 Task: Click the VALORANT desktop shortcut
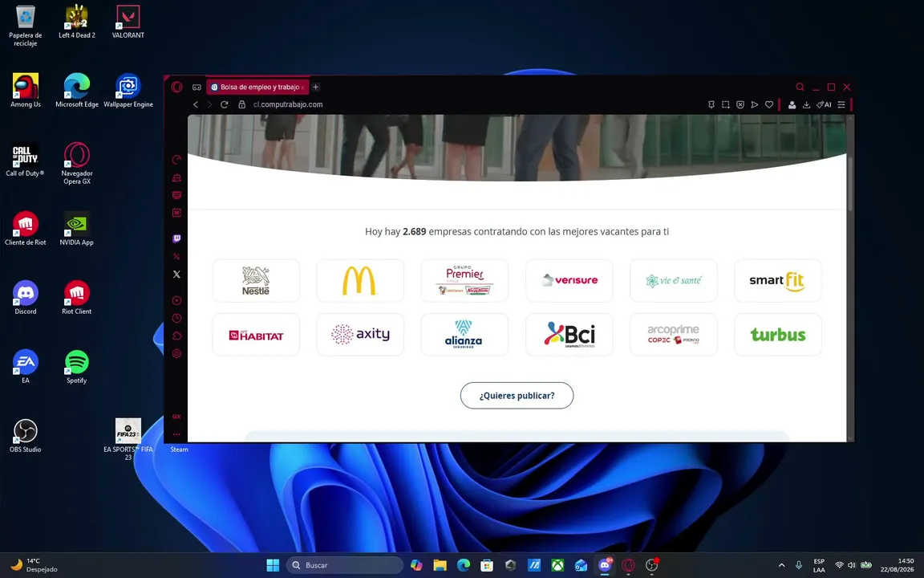pos(128,22)
